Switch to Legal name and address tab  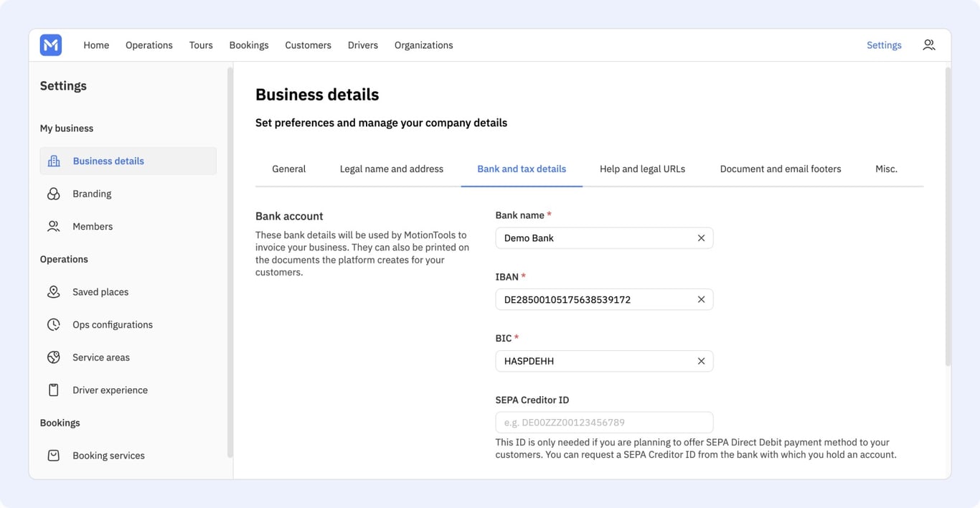[x=392, y=169]
